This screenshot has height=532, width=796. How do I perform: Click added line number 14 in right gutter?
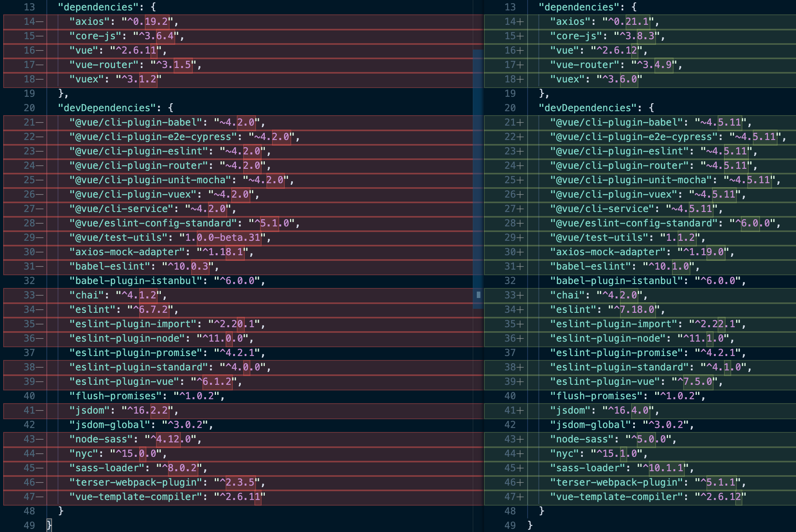pos(510,22)
